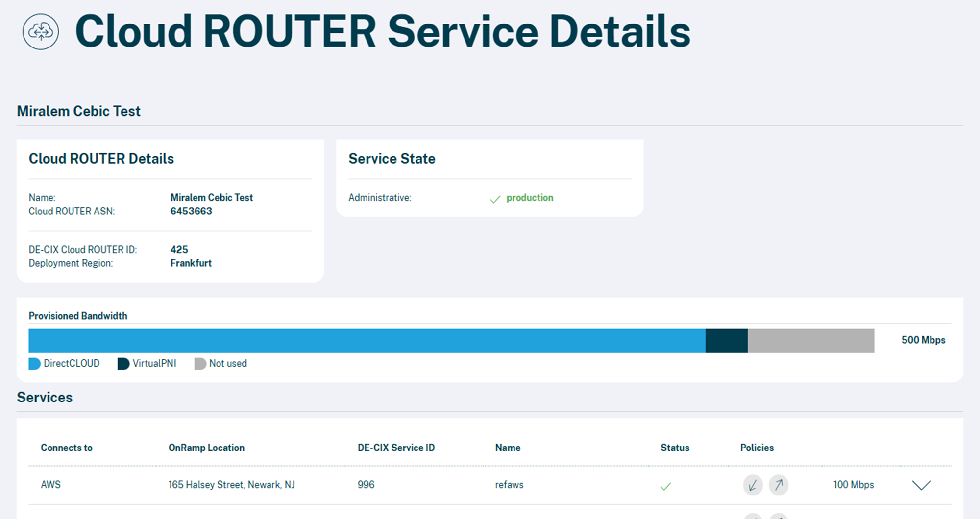Open inbound policy for AWS refaws row
Screen dimensions: 980x519
pos(753,485)
